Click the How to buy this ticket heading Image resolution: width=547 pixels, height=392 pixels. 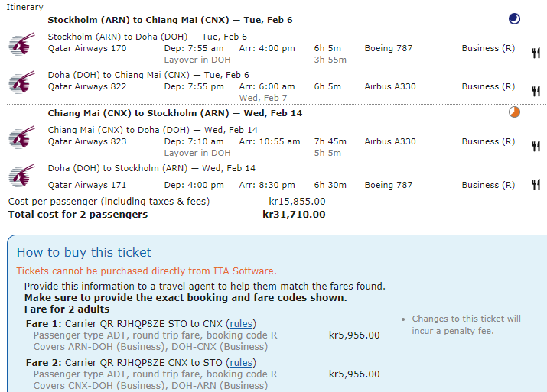[x=84, y=252]
